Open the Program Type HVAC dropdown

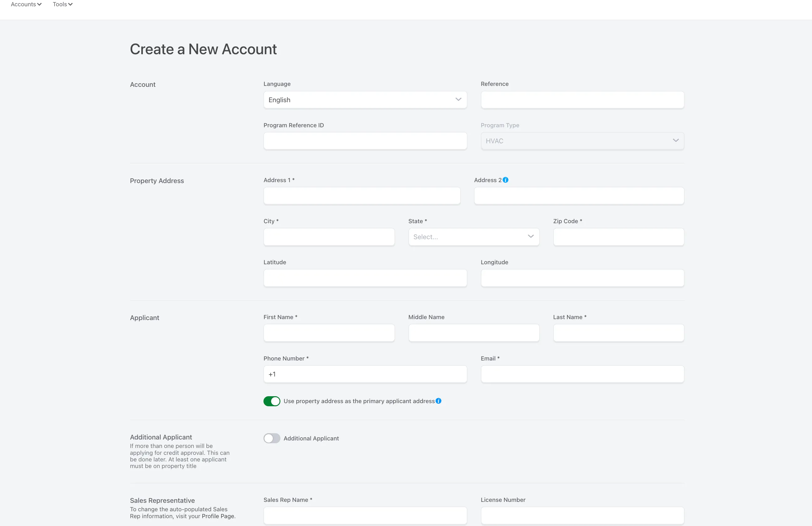(x=582, y=141)
